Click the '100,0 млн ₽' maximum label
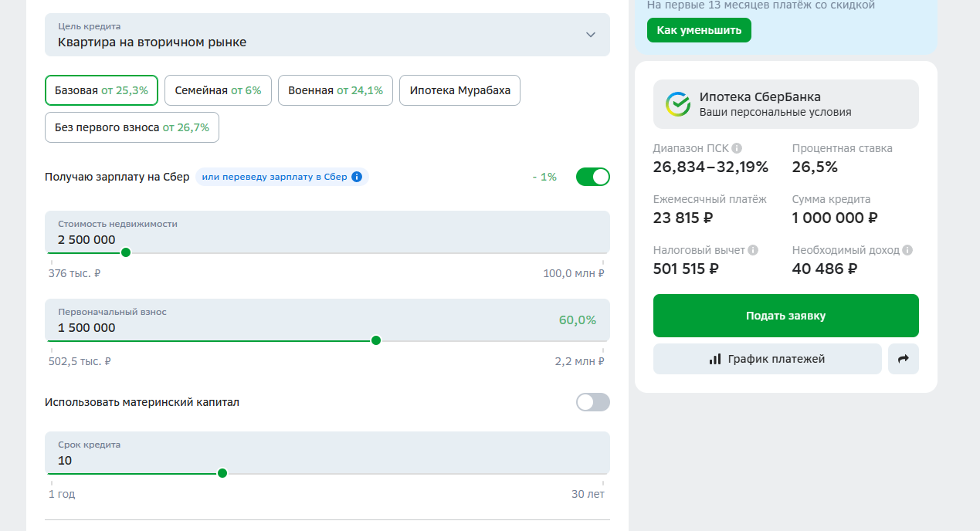This screenshot has height=531, width=980. click(x=574, y=273)
